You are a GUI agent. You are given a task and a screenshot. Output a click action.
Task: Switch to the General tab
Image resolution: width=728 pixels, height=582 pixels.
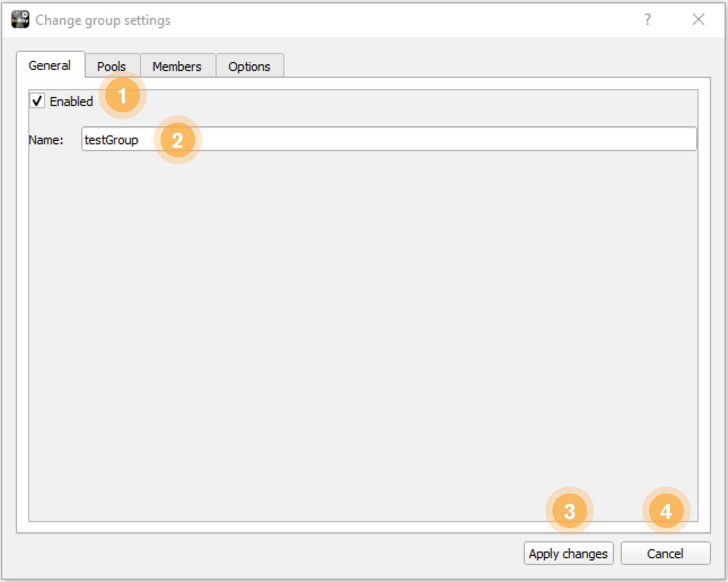point(50,65)
